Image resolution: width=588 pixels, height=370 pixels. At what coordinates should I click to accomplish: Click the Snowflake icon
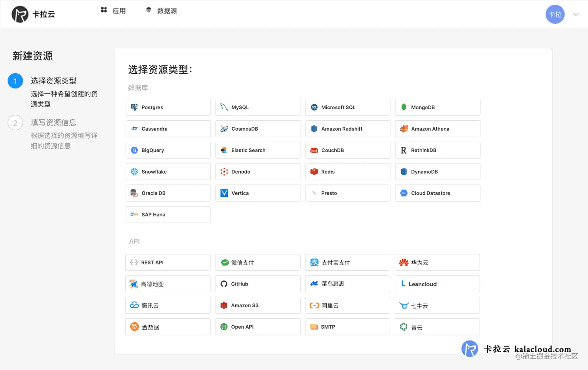click(x=134, y=172)
